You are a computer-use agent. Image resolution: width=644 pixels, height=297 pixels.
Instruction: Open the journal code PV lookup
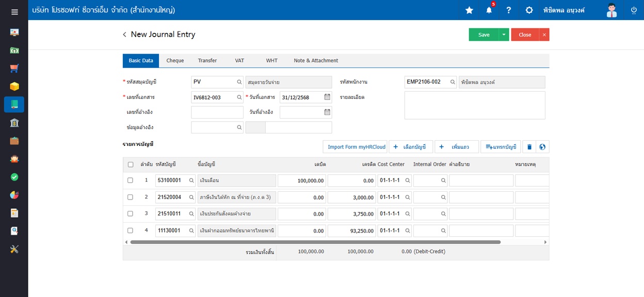pyautogui.click(x=239, y=82)
